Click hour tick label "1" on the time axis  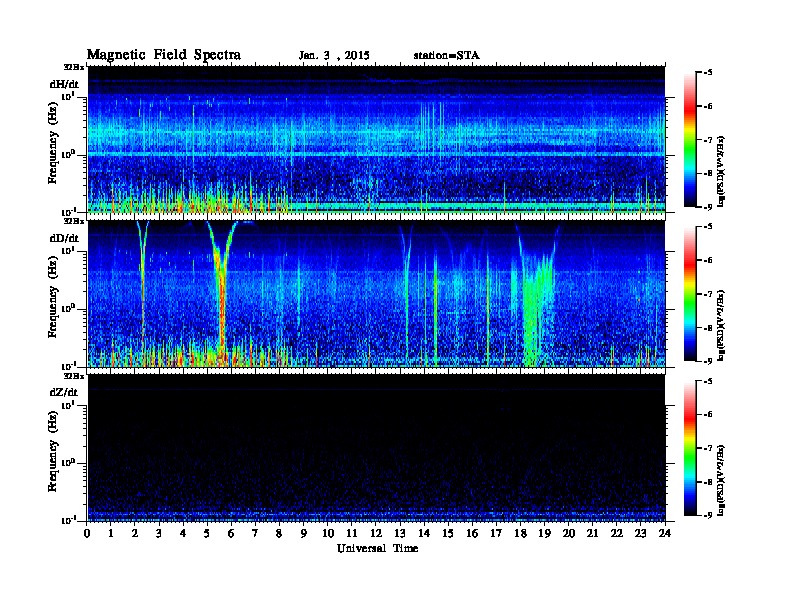pos(111,533)
